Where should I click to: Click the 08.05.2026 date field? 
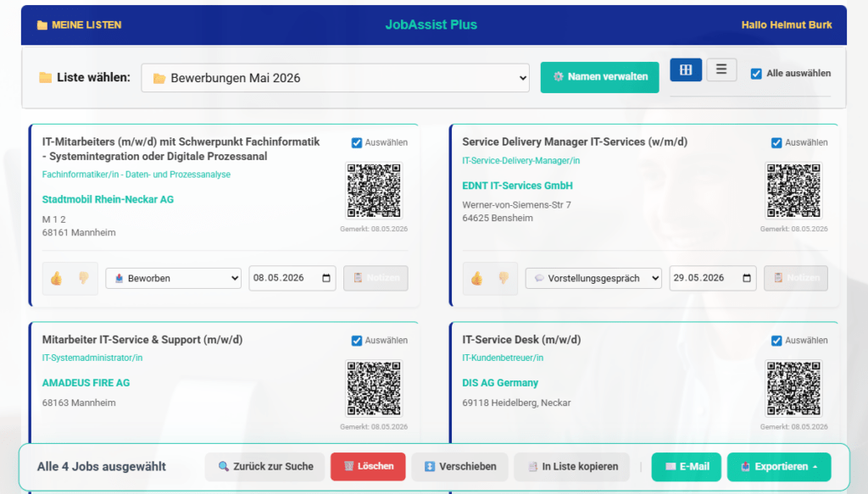point(292,278)
